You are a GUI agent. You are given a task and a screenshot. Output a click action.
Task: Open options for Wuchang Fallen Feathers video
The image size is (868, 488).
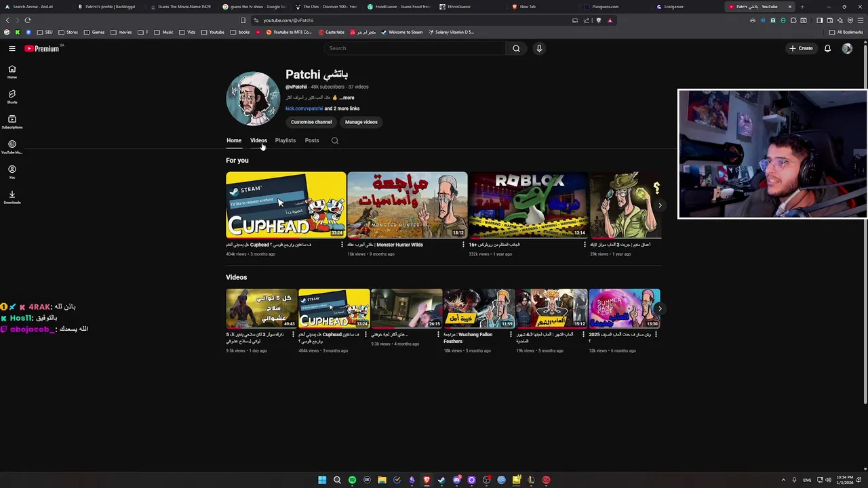coord(511,335)
